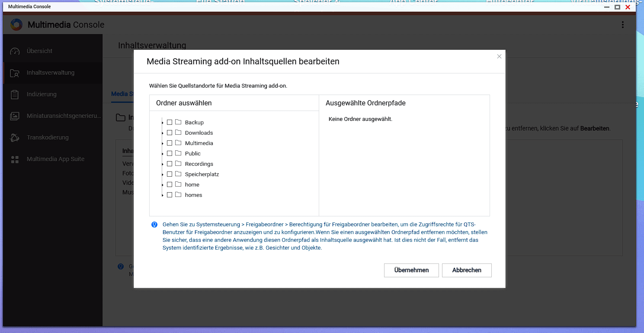Check the Public folder checkbox
Viewport: 644px width, 333px height.
[170, 153]
